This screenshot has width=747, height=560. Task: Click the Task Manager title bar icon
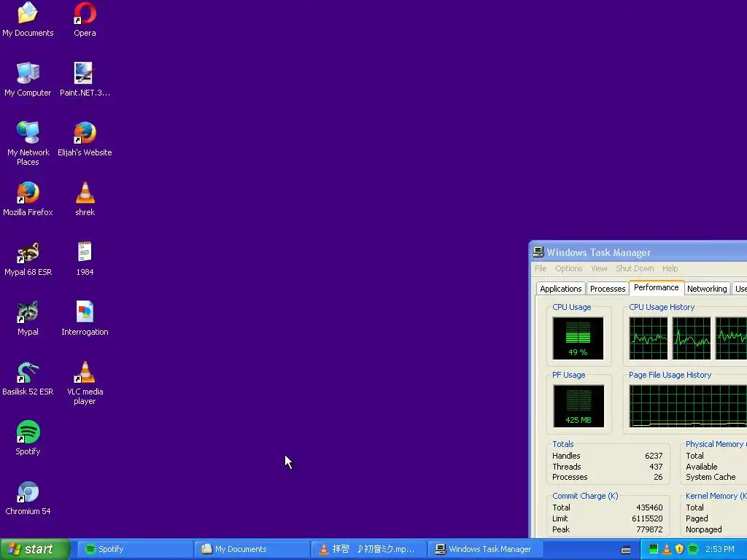[538, 252]
